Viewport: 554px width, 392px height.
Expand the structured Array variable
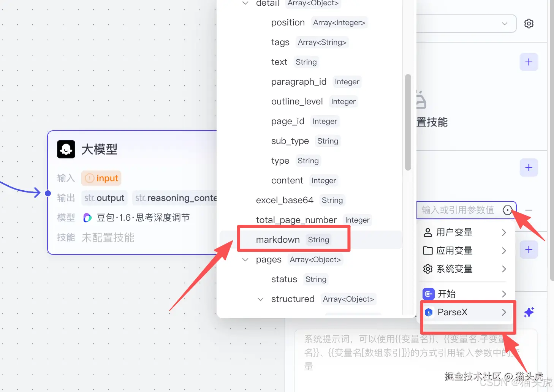tap(260, 299)
